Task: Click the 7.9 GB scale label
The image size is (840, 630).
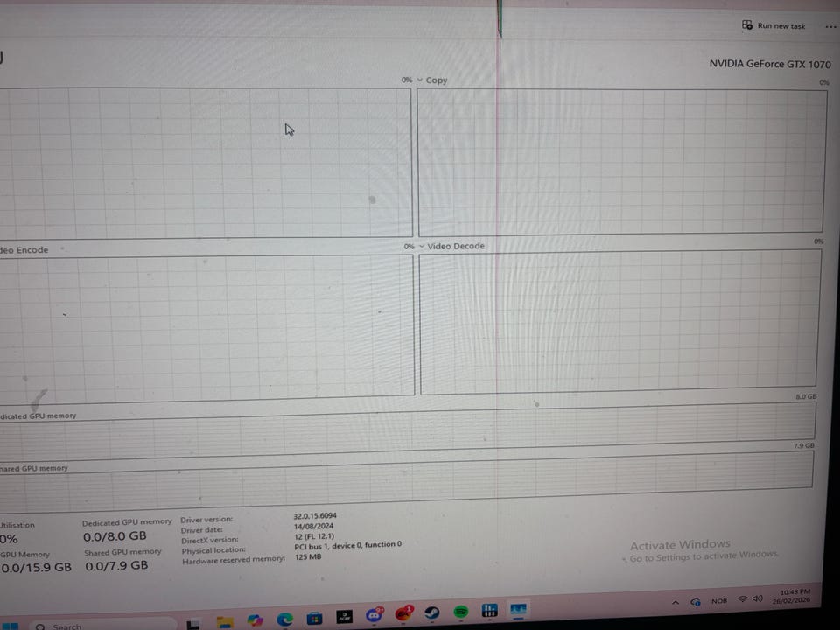Action: click(x=803, y=445)
